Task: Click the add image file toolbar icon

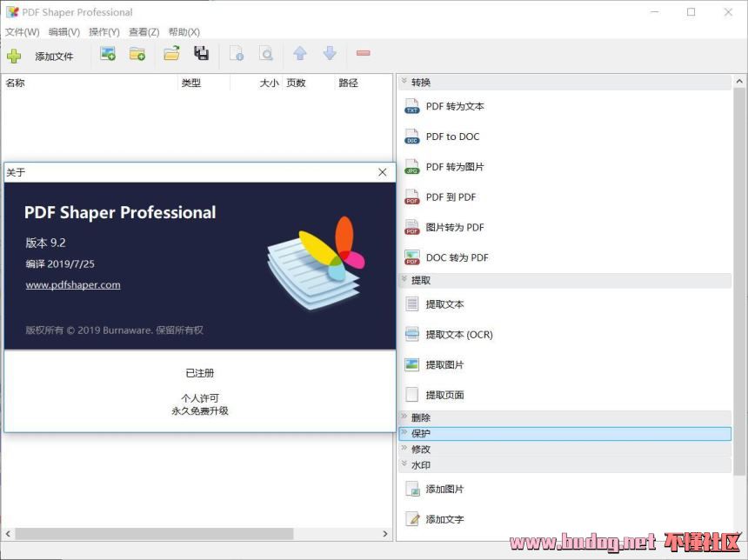Action: (108, 53)
